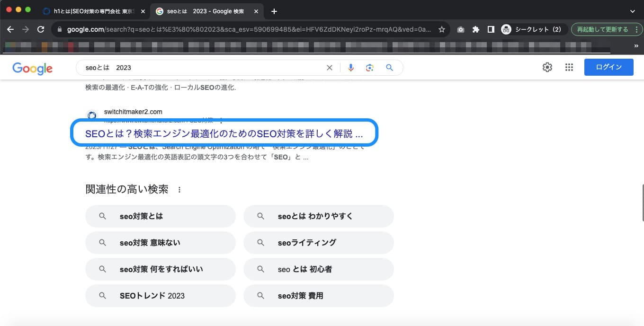Open Google Lens image search icon

tap(370, 68)
